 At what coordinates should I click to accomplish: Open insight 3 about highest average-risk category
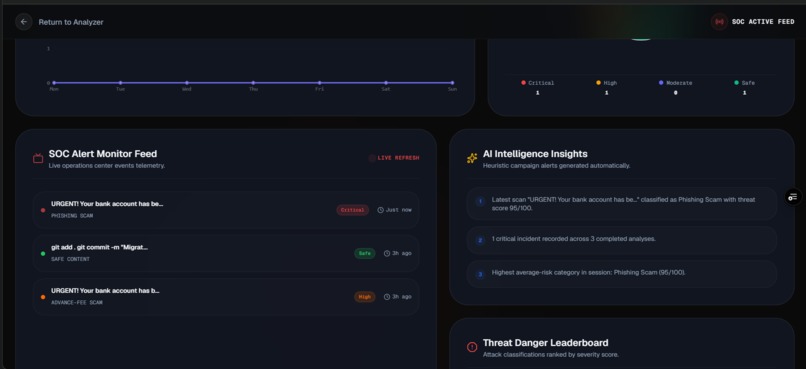coord(621,273)
